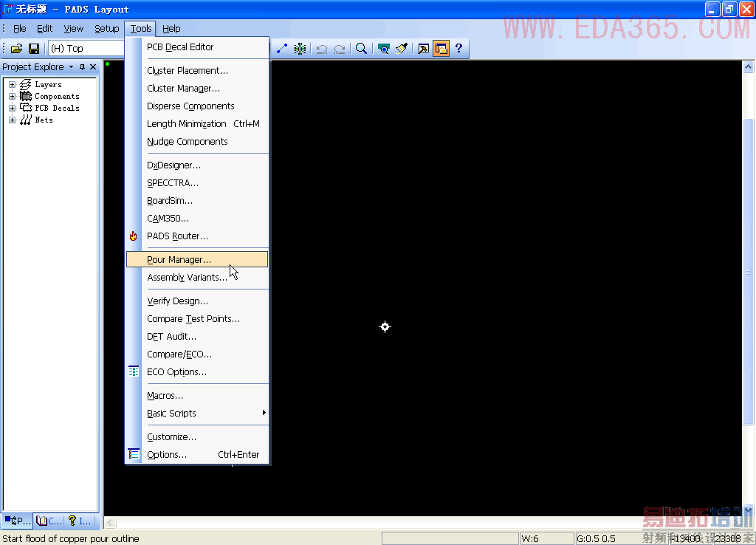Switch to the I... help tab at panel bottom
756x545 pixels.
tap(80, 521)
